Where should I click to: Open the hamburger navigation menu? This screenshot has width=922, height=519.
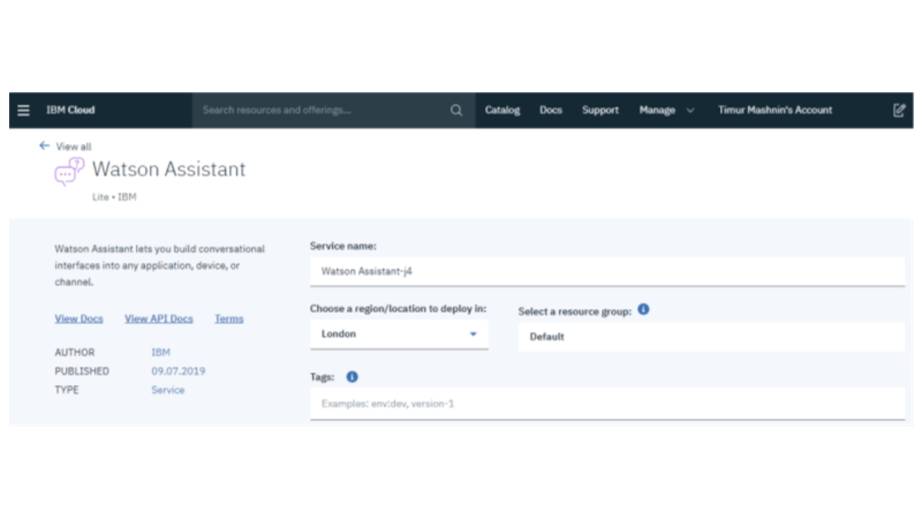point(24,110)
